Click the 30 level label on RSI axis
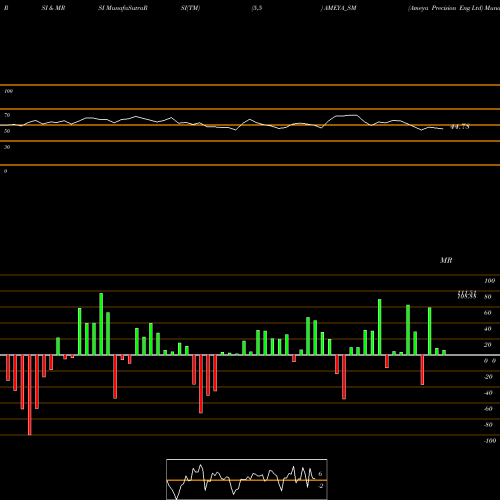Viewport: 500px width, 500px height. (x=7, y=147)
